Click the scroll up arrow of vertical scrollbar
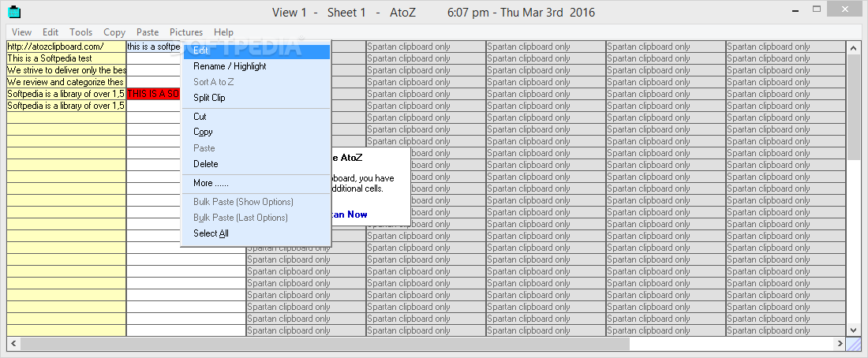The image size is (868, 358). coord(853,47)
